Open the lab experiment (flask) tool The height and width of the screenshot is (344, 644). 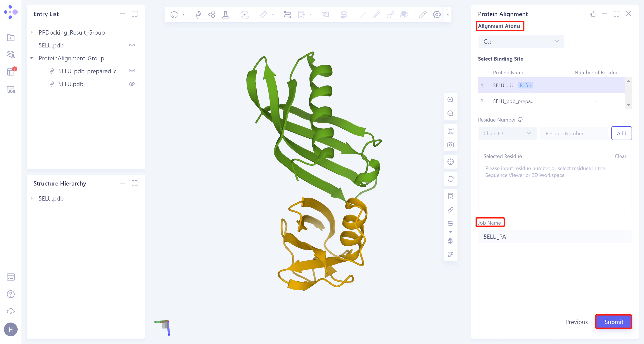click(x=226, y=15)
